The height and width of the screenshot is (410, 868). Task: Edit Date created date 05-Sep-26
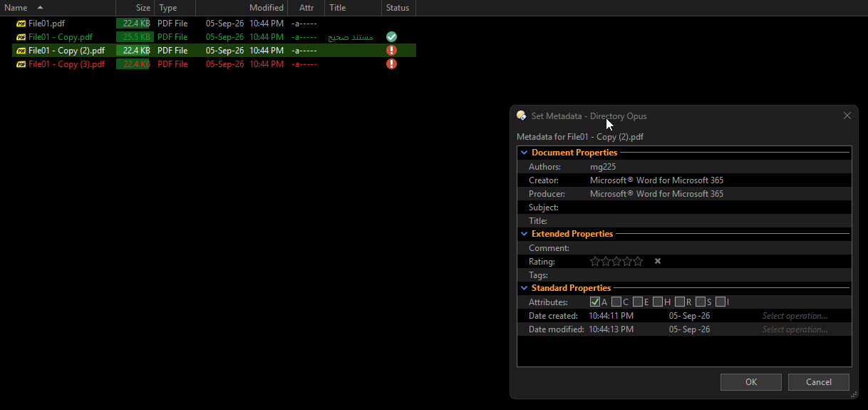(689, 316)
